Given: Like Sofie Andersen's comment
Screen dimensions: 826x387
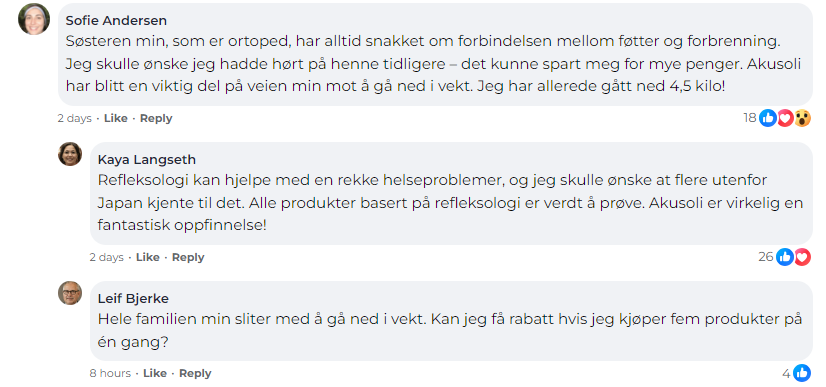Looking at the screenshot, I should pyautogui.click(x=116, y=118).
